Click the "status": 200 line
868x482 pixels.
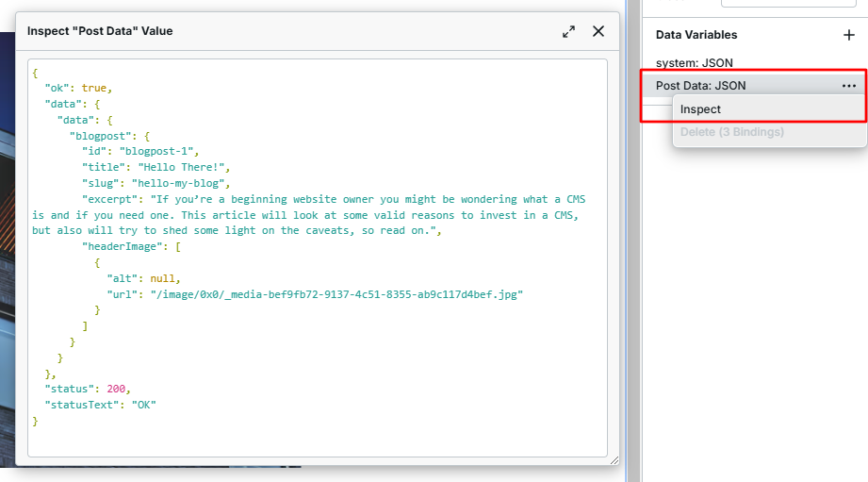(85, 390)
